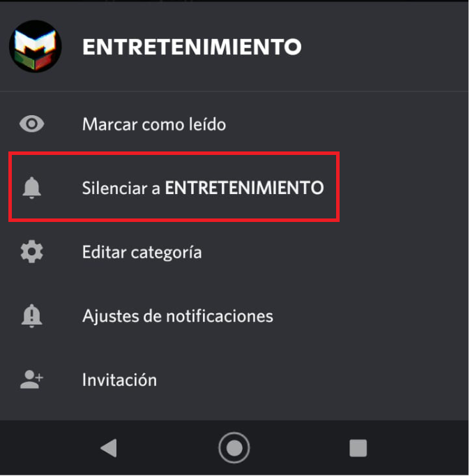Choose Silenciar a ENTRETENIMIENTO option
Screen dimensions: 470x476
(x=174, y=187)
